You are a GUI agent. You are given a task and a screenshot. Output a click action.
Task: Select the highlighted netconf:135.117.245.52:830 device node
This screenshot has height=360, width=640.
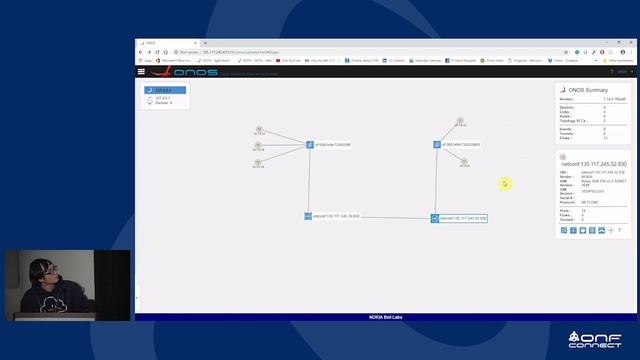tap(459, 218)
